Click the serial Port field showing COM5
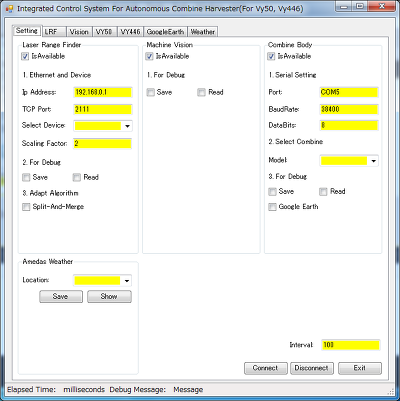The width and height of the screenshot is (400, 401). 349,92
